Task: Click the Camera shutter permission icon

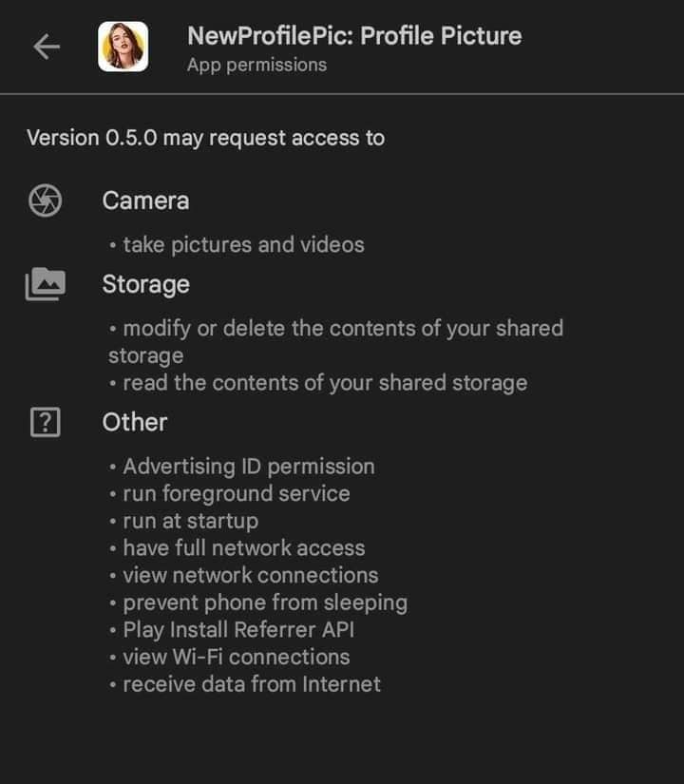Action: 45,201
